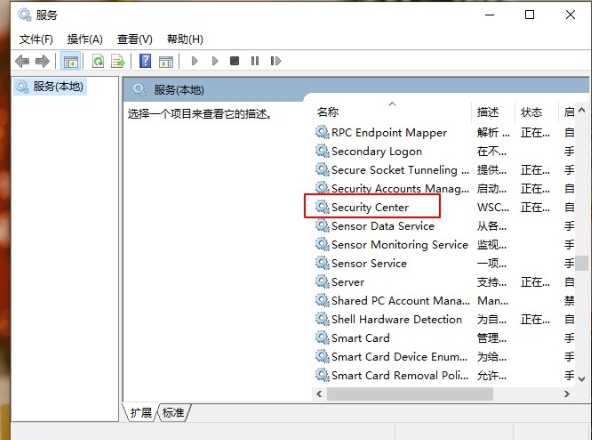
Task: Open the 操作(A) menu
Action: click(x=85, y=39)
